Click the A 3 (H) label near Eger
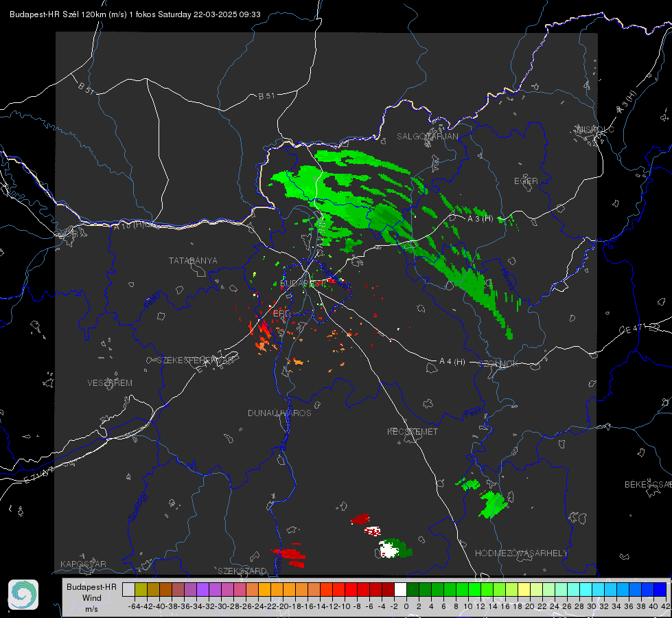Image resolution: width=672 pixels, height=618 pixels. point(480,219)
